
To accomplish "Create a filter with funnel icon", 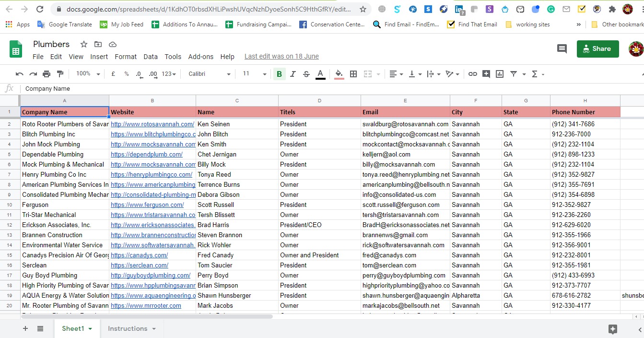I will click(x=514, y=74).
